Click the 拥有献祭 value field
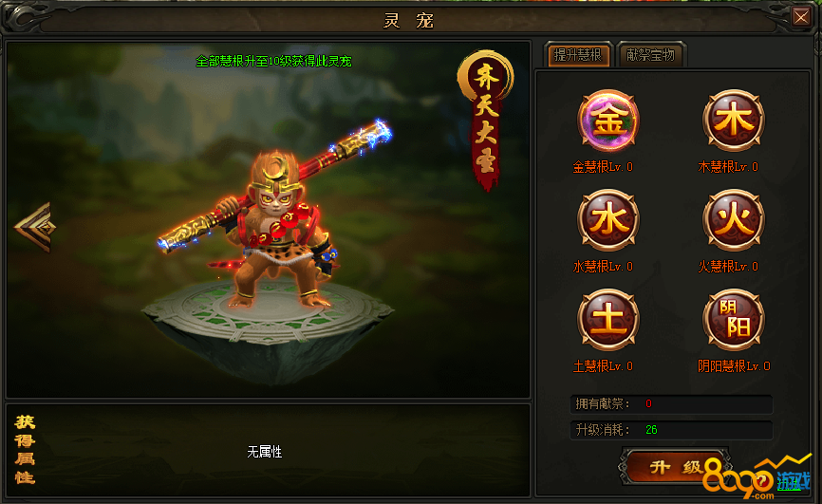This screenshot has height=504, width=822. click(671, 403)
